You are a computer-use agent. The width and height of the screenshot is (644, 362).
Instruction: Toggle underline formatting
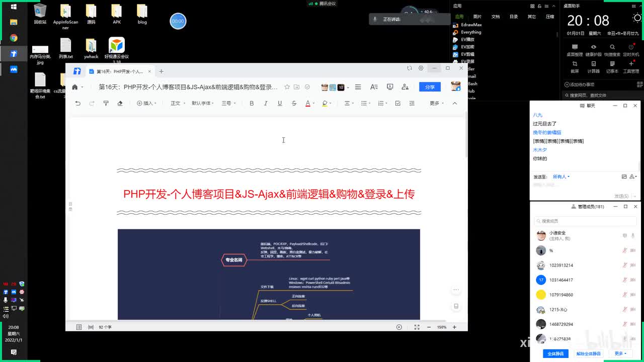pyautogui.click(x=280, y=103)
